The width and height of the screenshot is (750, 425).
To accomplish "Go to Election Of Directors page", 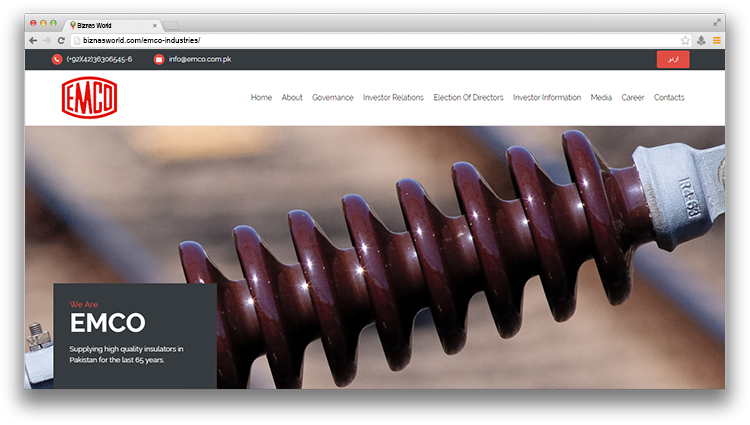I will click(x=468, y=98).
